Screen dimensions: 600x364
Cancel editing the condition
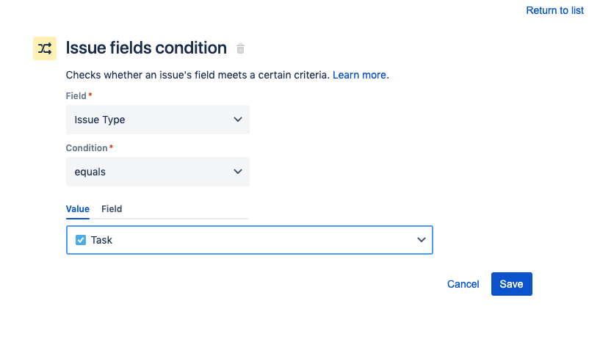(x=463, y=284)
